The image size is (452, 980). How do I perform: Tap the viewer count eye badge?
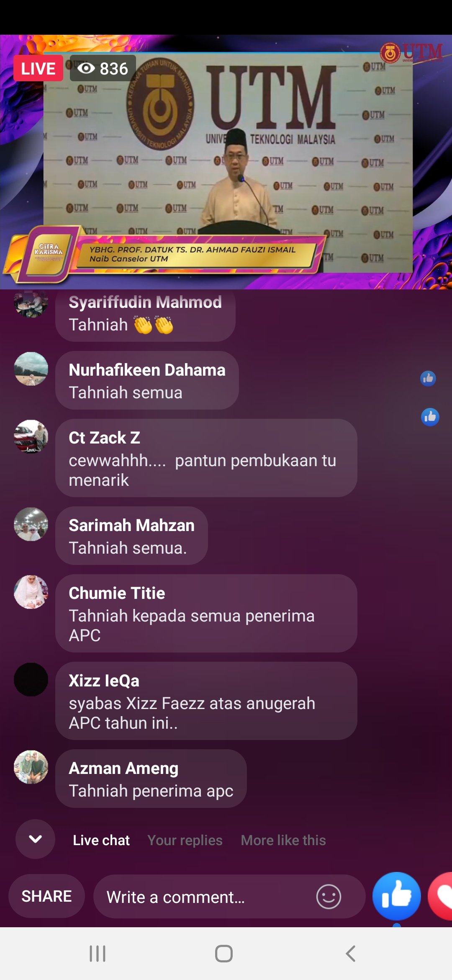click(x=103, y=68)
